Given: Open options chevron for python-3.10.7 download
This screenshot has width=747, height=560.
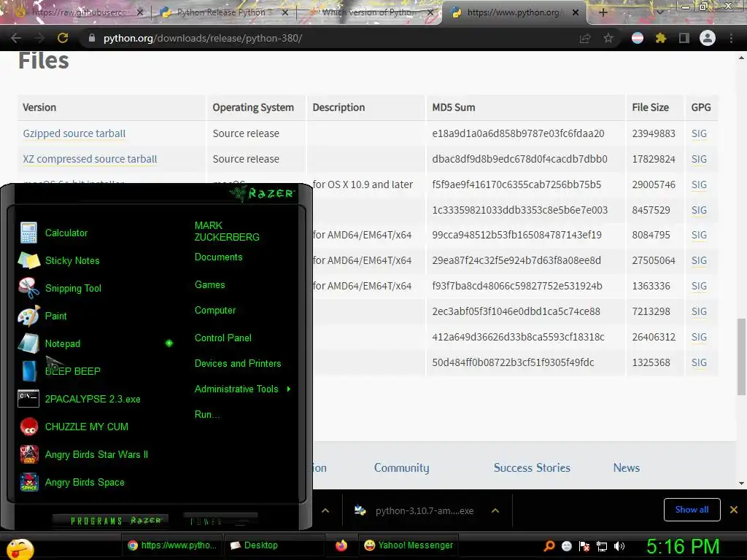Looking at the screenshot, I should click(495, 510).
